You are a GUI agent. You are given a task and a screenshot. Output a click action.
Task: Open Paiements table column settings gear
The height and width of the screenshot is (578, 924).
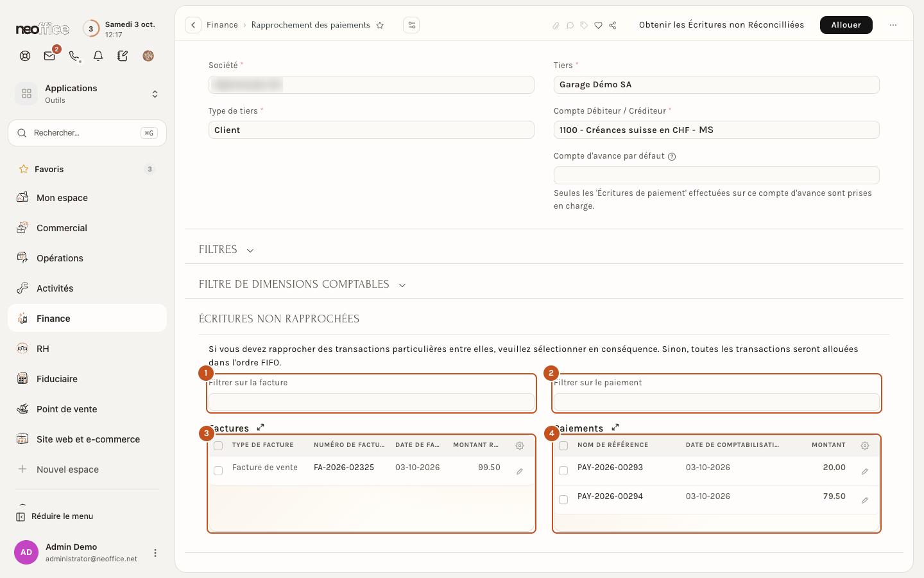pyautogui.click(x=865, y=445)
